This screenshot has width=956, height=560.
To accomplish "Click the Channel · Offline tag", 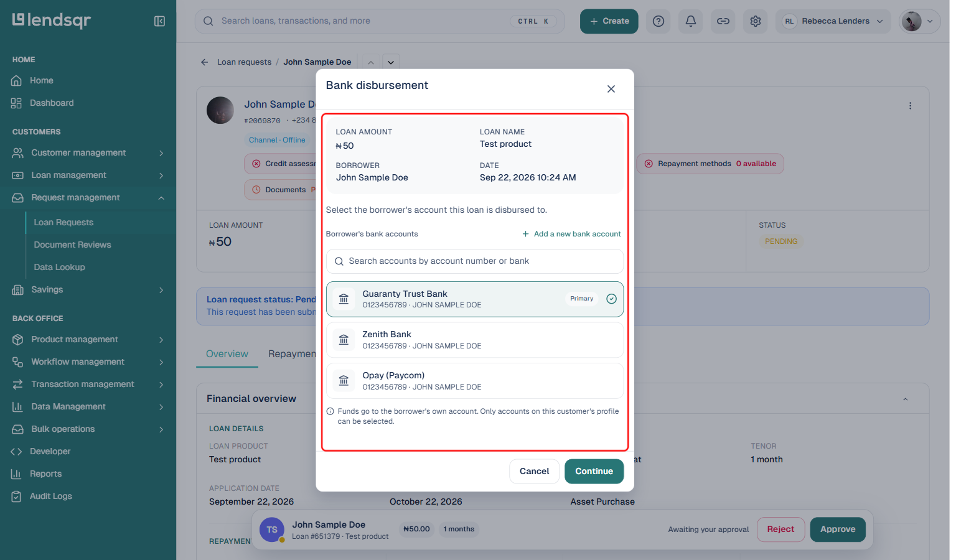I will pyautogui.click(x=277, y=140).
